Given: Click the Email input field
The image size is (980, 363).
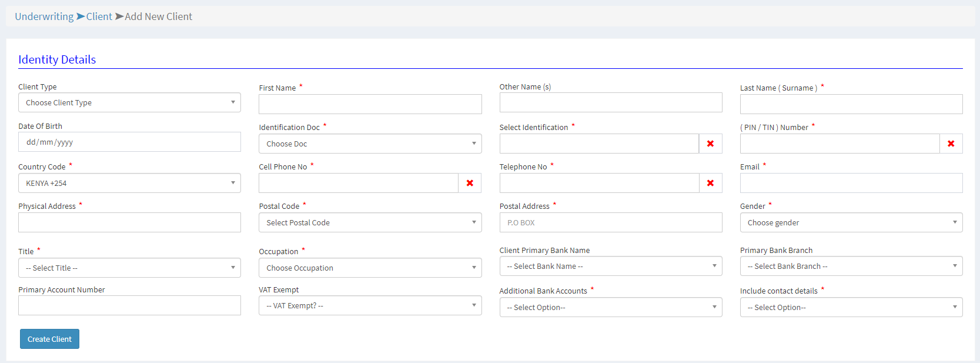Looking at the screenshot, I should [851, 183].
